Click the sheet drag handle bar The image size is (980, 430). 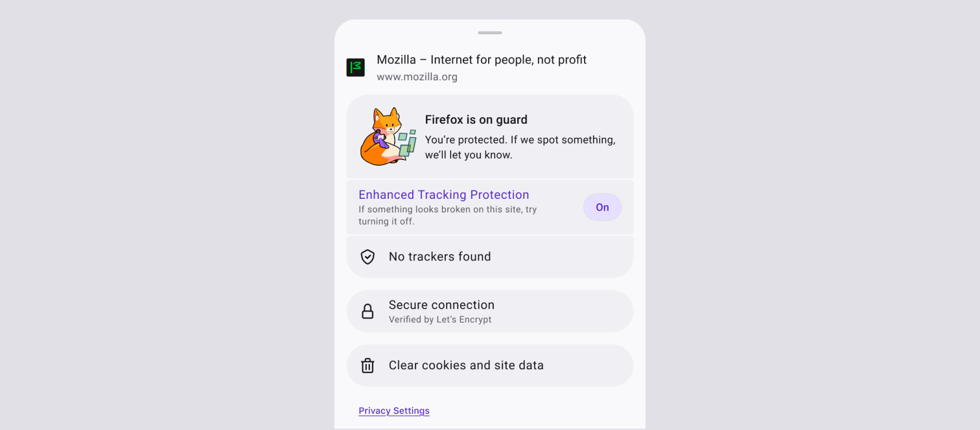pyautogui.click(x=490, y=32)
